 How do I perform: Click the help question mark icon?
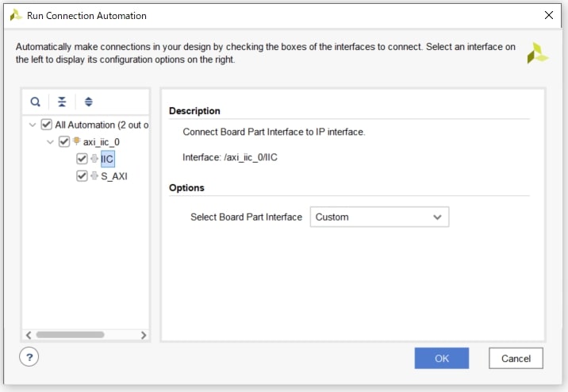click(x=29, y=357)
